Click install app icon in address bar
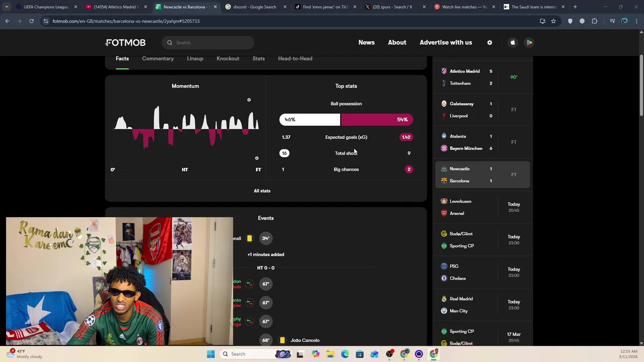 pyautogui.click(x=542, y=21)
